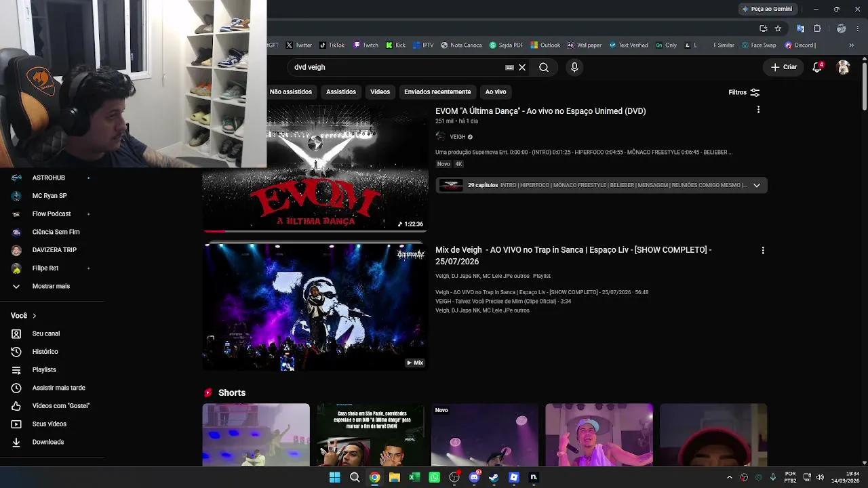Select the Assistidos filter chip
Screen dimensions: 868x488
(x=341, y=91)
